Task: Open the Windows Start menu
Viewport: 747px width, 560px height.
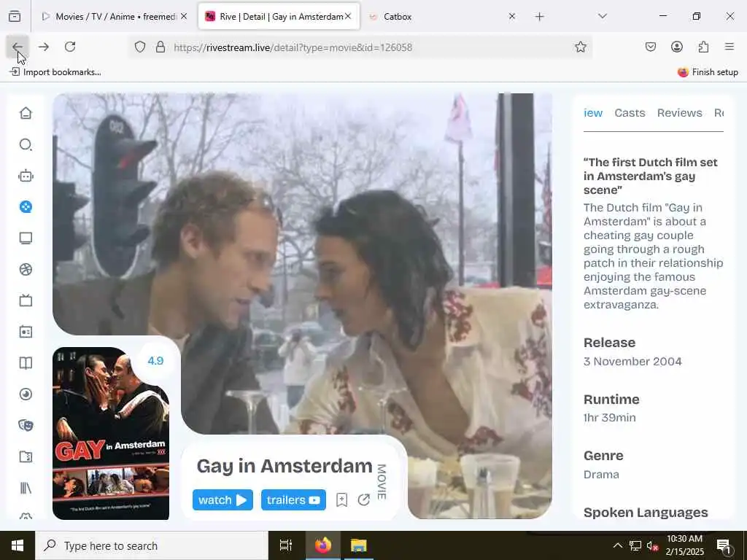Action: (18, 545)
